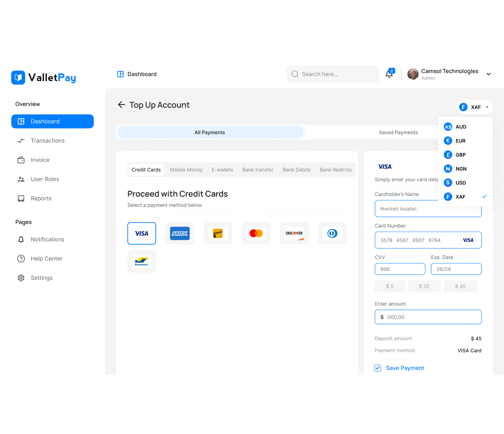The width and height of the screenshot is (504, 434).
Task: Open the XAF currency dropdown
Action: pyautogui.click(x=474, y=107)
